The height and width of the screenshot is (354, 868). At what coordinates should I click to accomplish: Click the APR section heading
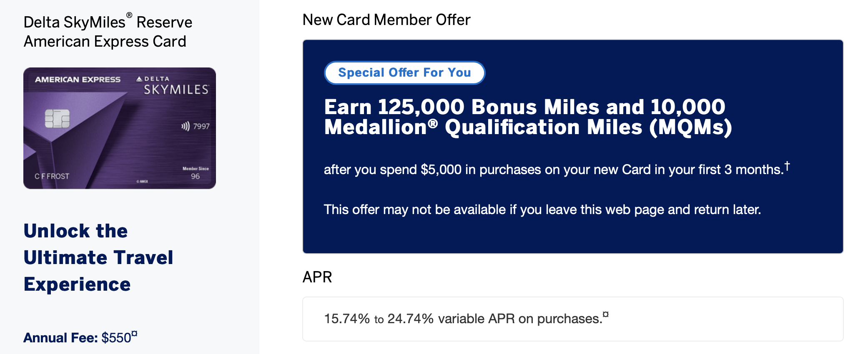(x=317, y=277)
